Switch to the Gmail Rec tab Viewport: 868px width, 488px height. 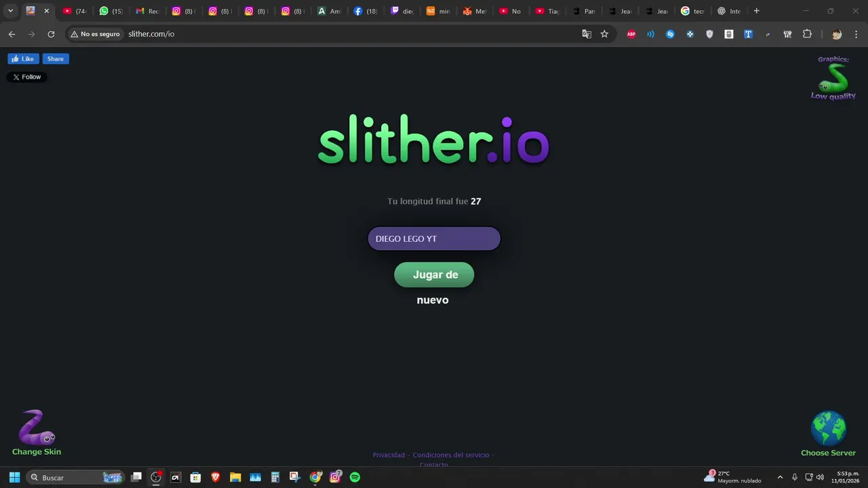point(147,11)
